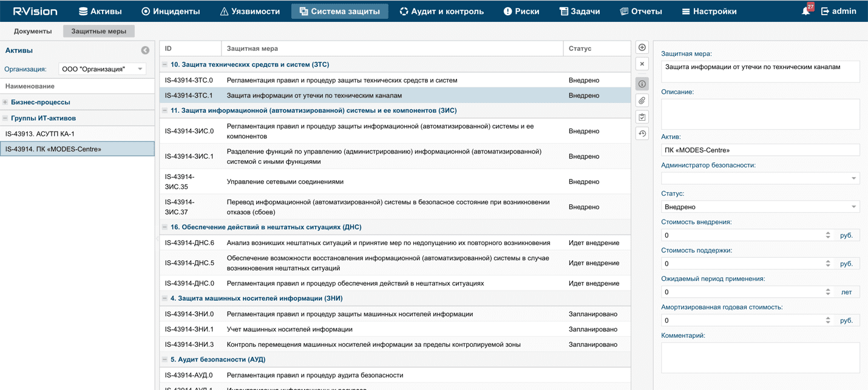Collapse the Группы ИТ-активов group
The width and height of the screenshot is (868, 390).
[x=5, y=118]
